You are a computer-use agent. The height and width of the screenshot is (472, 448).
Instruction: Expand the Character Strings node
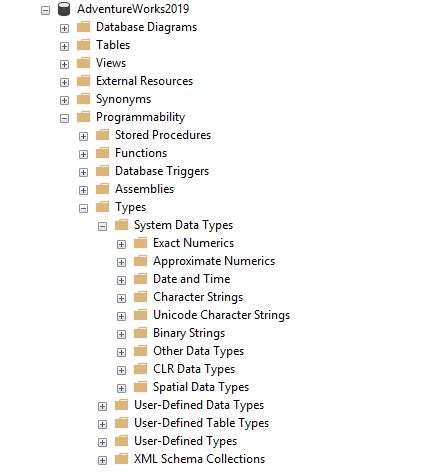121,298
